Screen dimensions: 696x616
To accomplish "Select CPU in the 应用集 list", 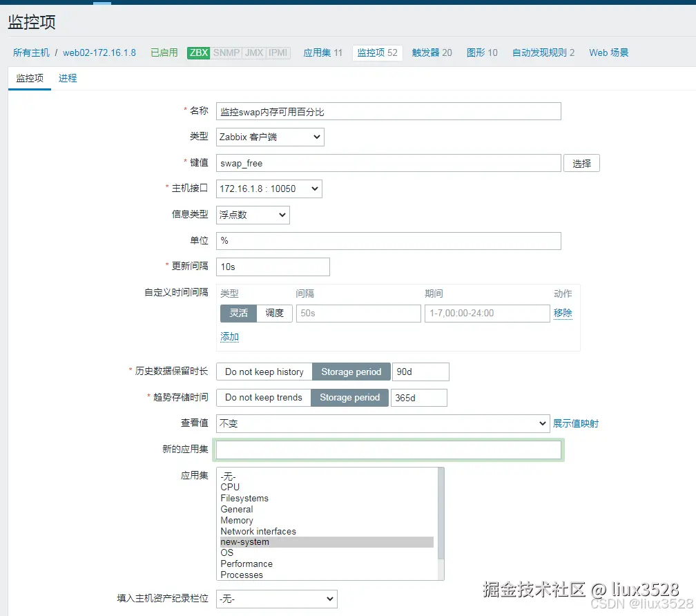I will click(327, 488).
